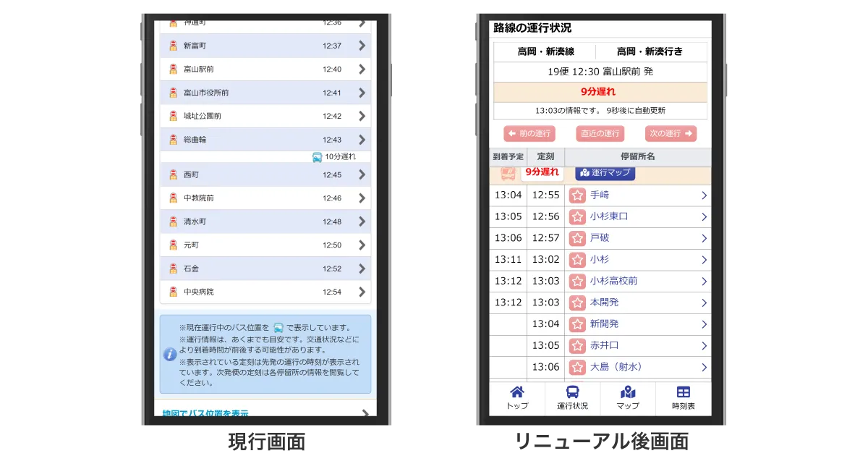Click the 直近の運行 button
The width and height of the screenshot is (868, 456).
click(600, 134)
